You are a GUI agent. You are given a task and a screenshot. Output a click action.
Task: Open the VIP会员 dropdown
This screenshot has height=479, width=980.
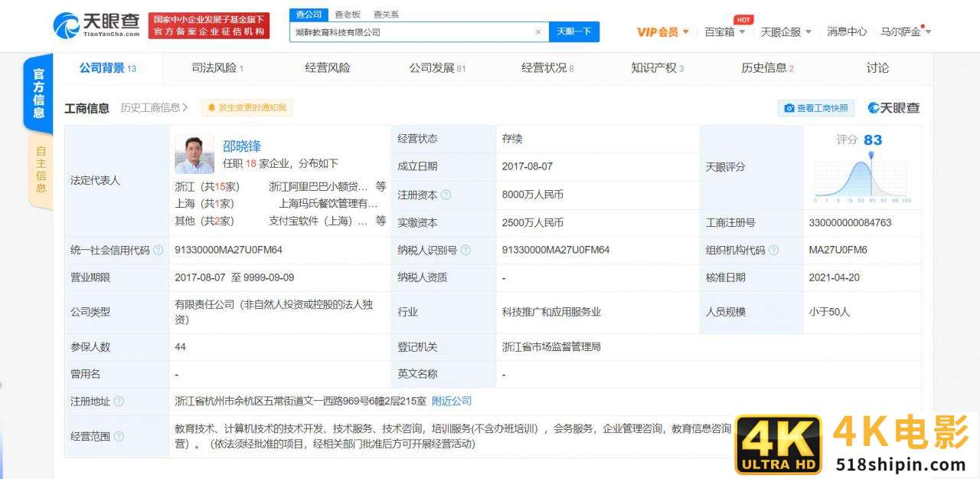(x=663, y=32)
